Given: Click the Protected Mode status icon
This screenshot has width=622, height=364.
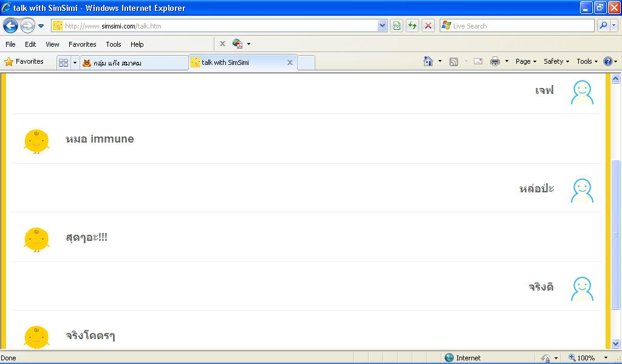Looking at the screenshot, I should click(546, 358).
